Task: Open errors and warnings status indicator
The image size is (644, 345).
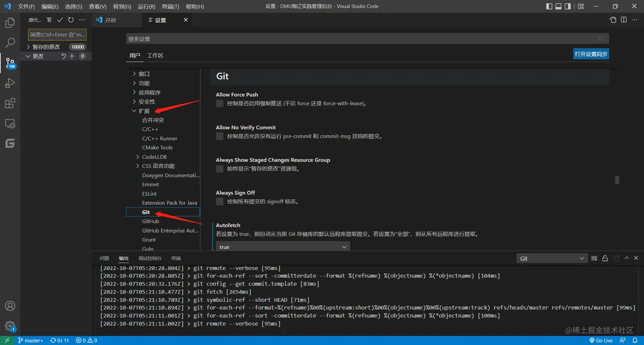Action: tap(86, 340)
